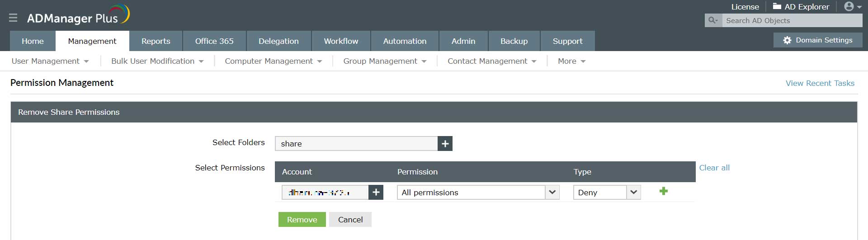Switch to the Reports tab
The height and width of the screenshot is (240, 868).
156,41
